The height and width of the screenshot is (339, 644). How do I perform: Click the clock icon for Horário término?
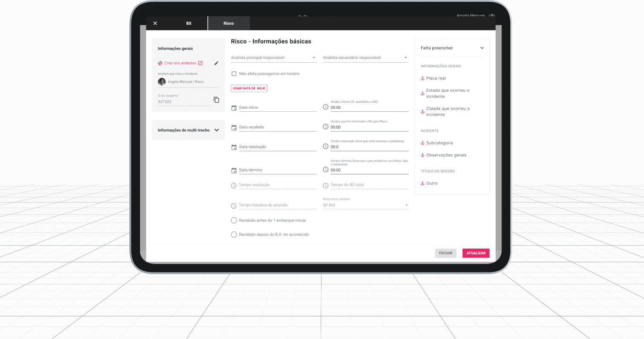(326, 169)
